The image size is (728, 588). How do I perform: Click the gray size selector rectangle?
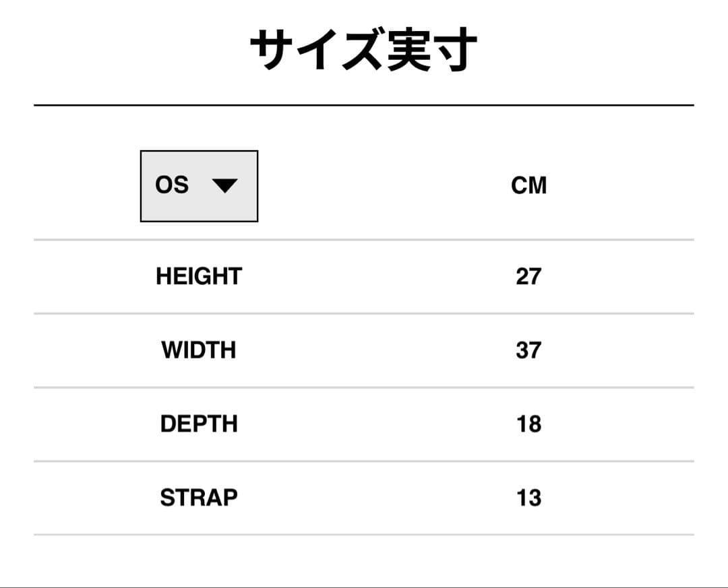click(199, 185)
